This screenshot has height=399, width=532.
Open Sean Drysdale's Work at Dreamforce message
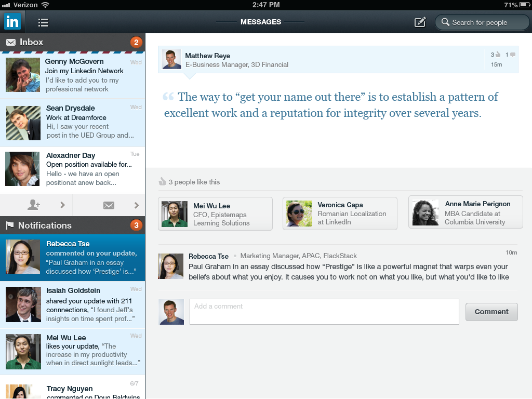click(x=73, y=123)
